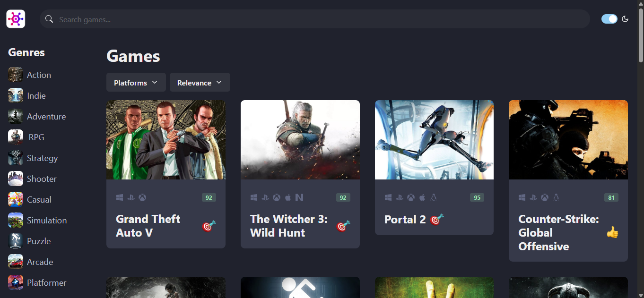The width and height of the screenshot is (644, 298).
Task: Click the Action genre thumbnail icon
Action: (x=16, y=75)
